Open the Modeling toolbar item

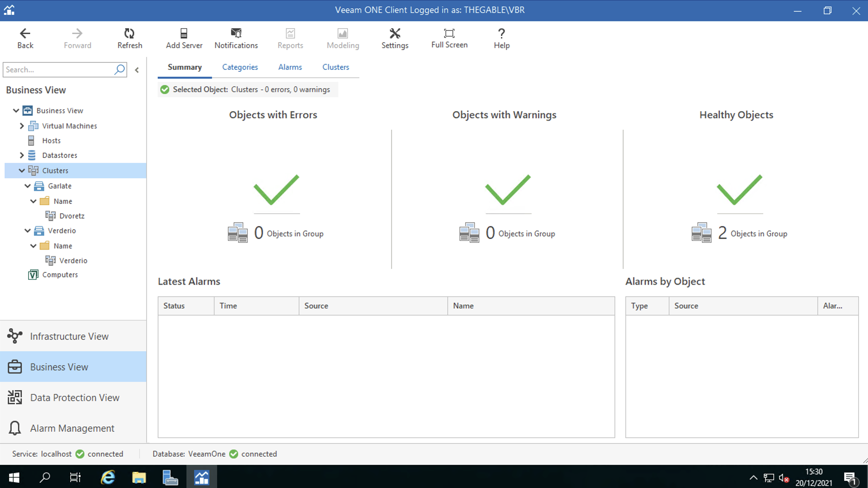click(343, 38)
